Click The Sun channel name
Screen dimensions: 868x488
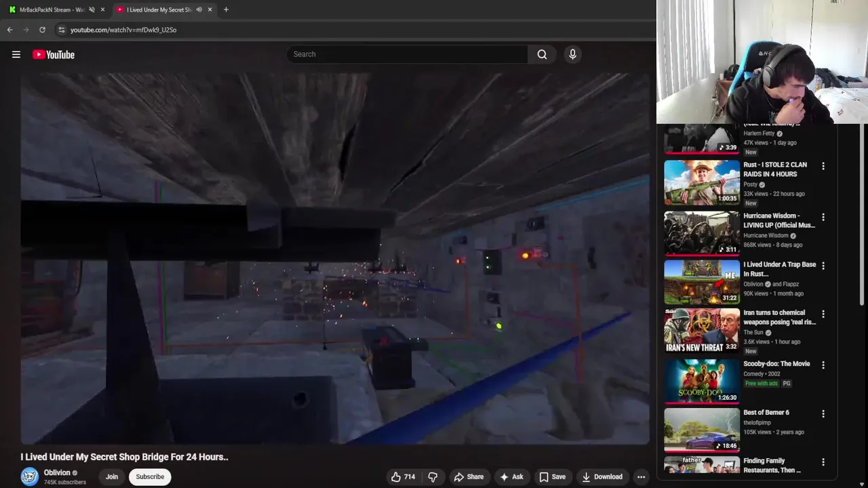click(x=753, y=333)
